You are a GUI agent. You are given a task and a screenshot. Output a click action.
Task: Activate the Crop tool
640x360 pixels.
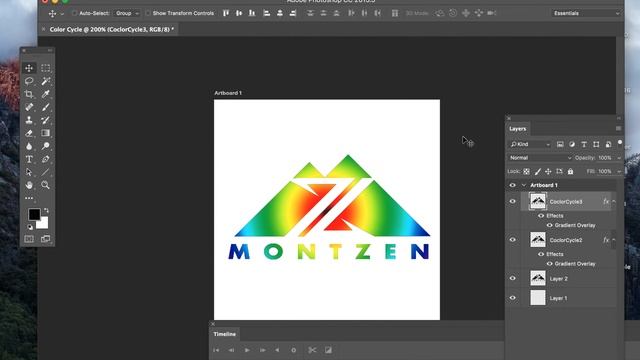29,94
